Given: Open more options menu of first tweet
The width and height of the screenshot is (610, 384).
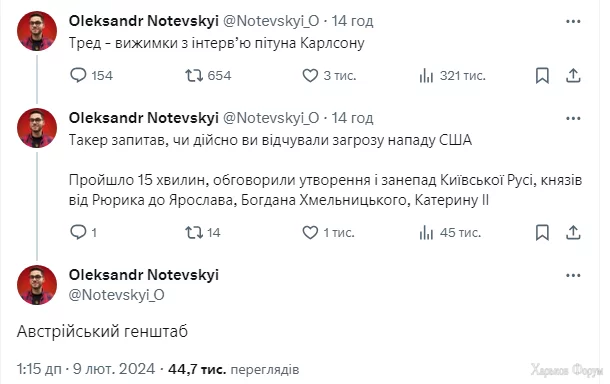Looking at the screenshot, I should coord(573,21).
